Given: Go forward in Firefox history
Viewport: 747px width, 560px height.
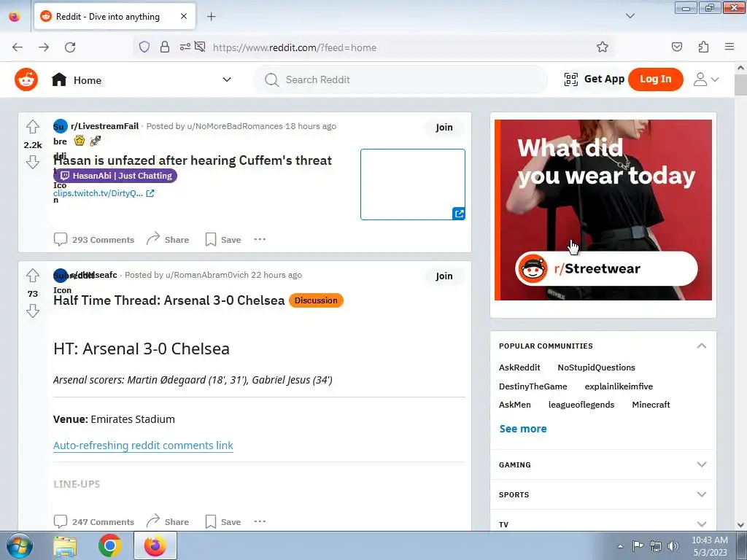Looking at the screenshot, I should coord(44,47).
